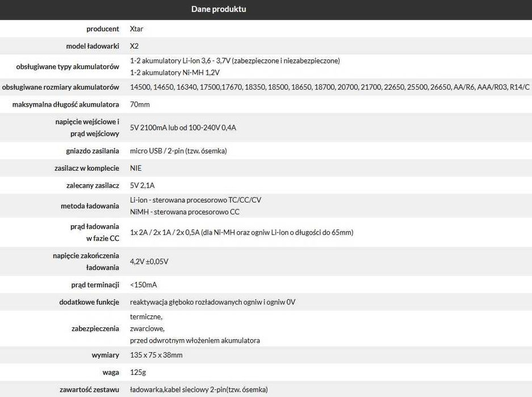Select the "gniazdo zasilania" label
The image size is (532, 397).
pyautogui.click(x=93, y=151)
